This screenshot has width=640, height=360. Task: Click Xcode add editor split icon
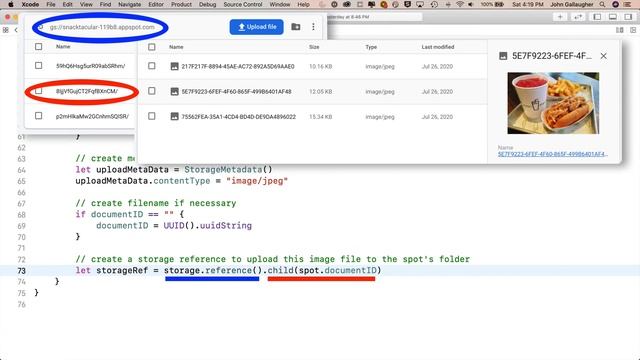pos(633,30)
